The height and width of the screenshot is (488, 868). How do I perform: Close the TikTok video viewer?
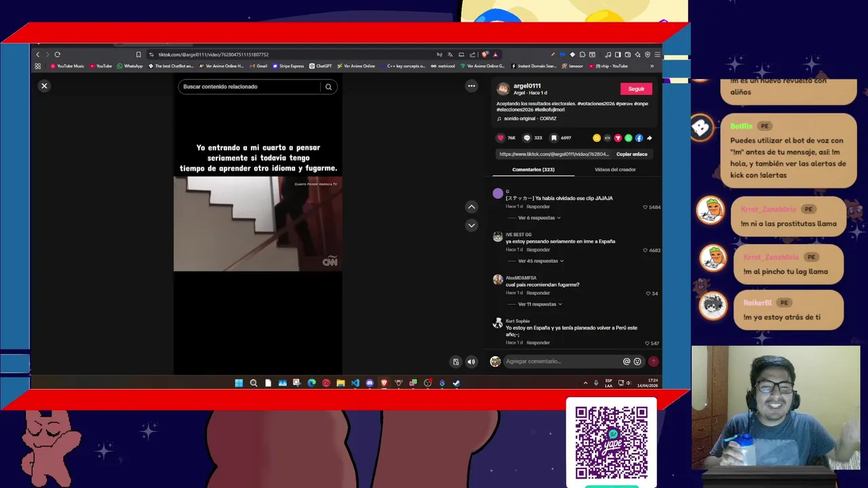click(x=44, y=86)
